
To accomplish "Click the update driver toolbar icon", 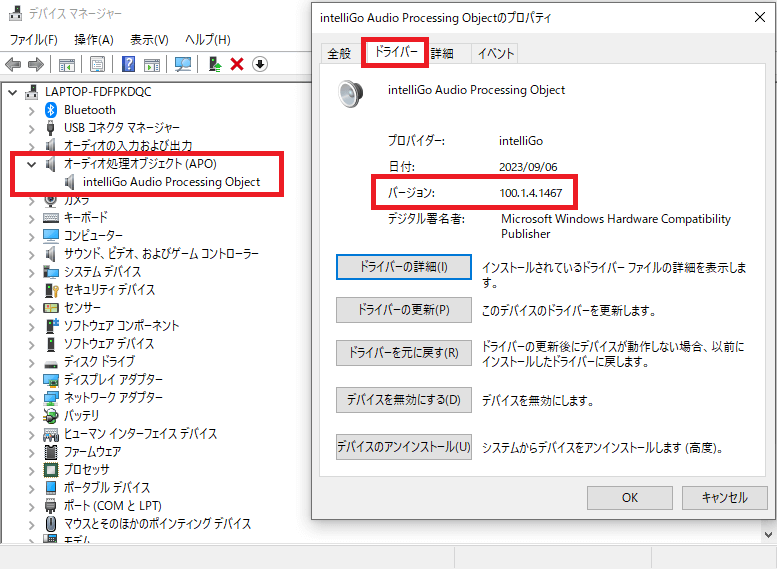I will 215,64.
